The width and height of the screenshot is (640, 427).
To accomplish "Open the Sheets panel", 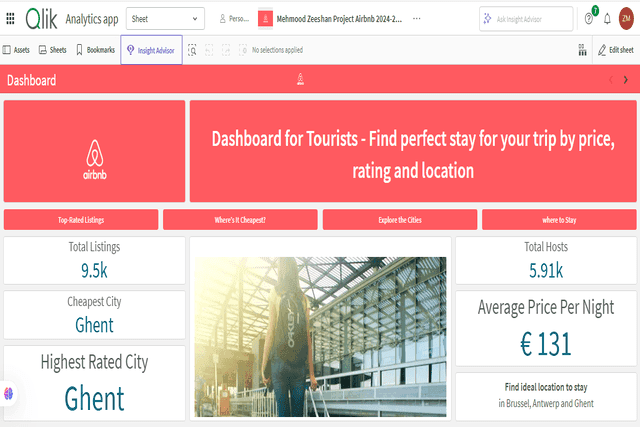I will click(x=52, y=50).
